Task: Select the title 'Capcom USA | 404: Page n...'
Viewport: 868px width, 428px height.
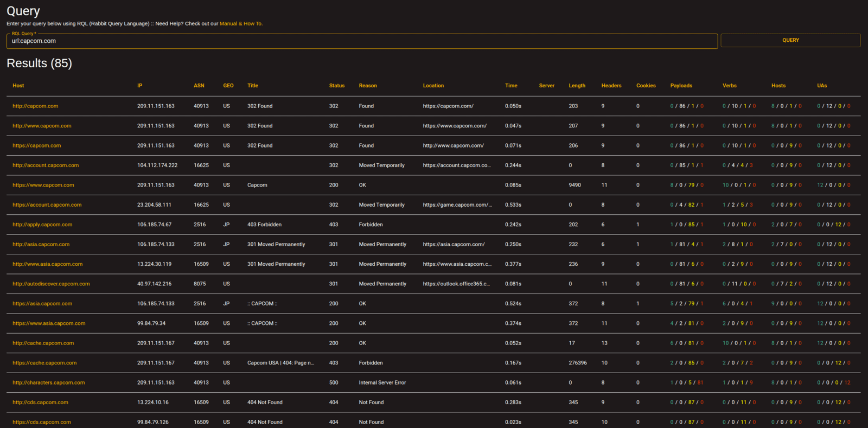Action: [x=280, y=363]
